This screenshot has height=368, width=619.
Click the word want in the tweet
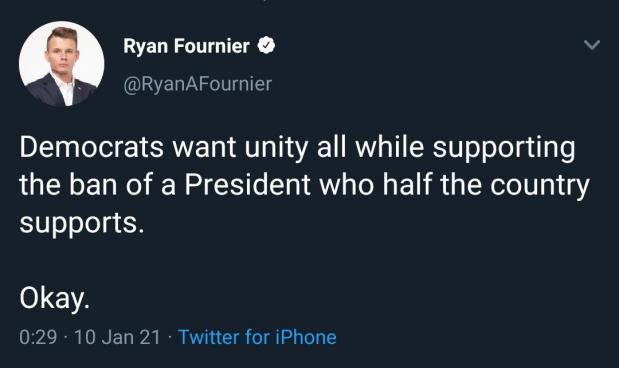pos(204,148)
